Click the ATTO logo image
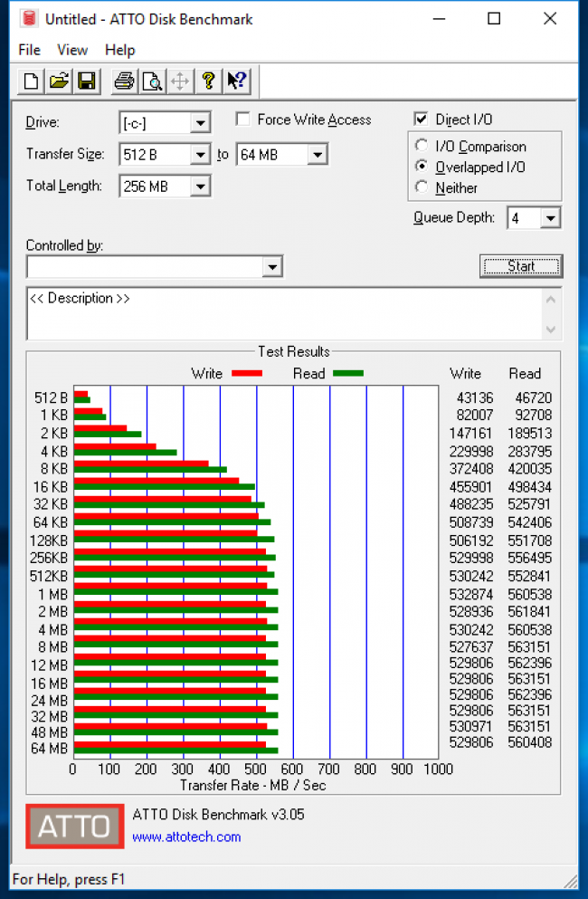 [x=75, y=827]
